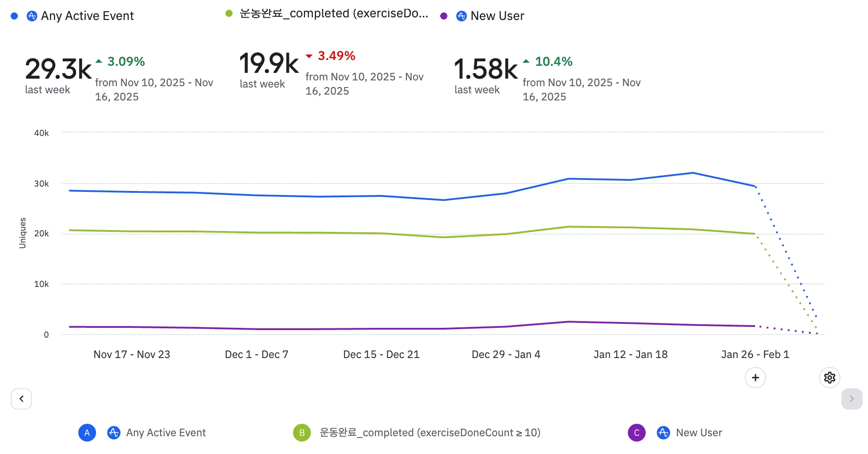Click Amplitude icon beside bottom Any Active Event

pyautogui.click(x=114, y=433)
